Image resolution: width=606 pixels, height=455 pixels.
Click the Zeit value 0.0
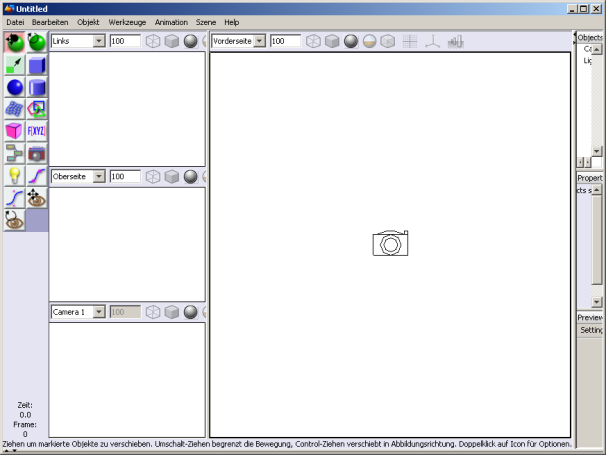25,415
